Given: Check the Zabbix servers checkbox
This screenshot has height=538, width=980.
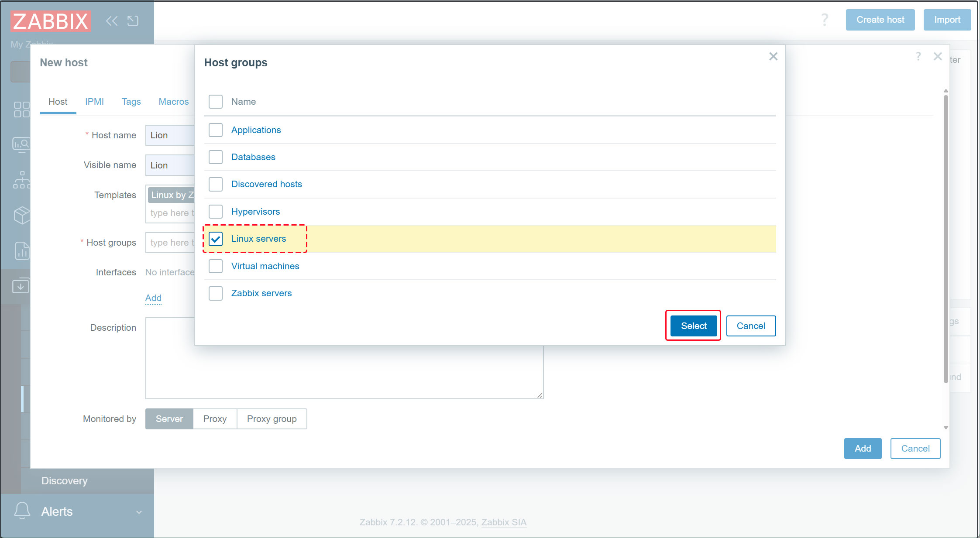Looking at the screenshot, I should click(216, 293).
